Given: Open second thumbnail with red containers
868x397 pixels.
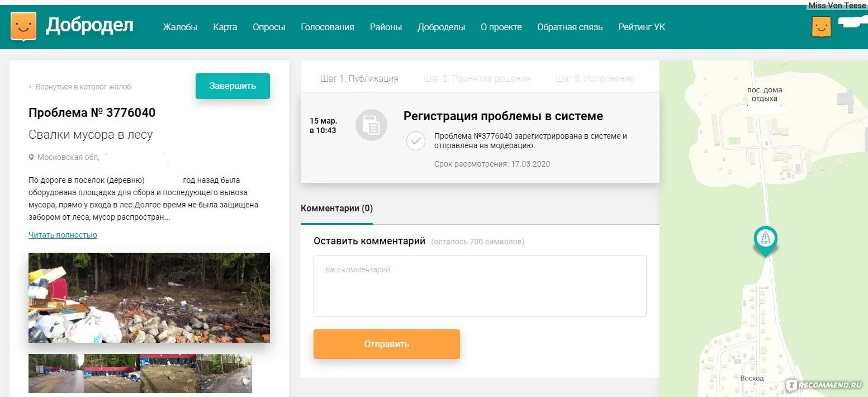Looking at the screenshot, I should 112,374.
